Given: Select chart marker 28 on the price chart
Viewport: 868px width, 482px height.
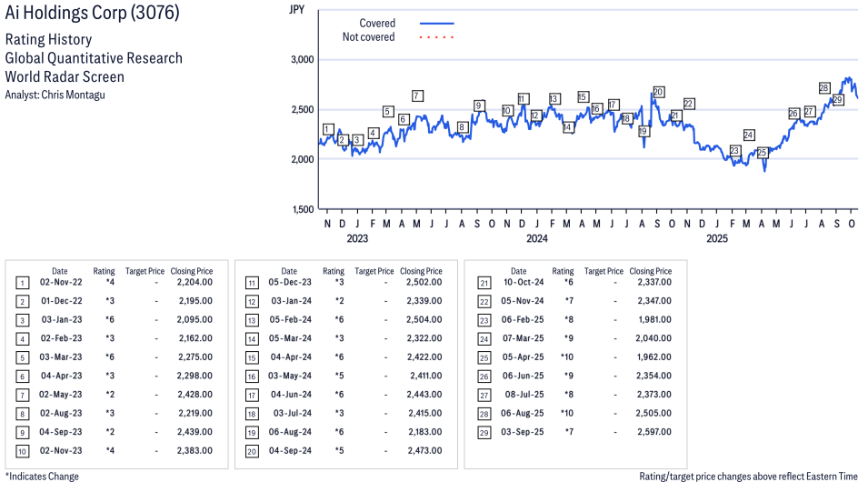Looking at the screenshot, I should click(x=823, y=88).
